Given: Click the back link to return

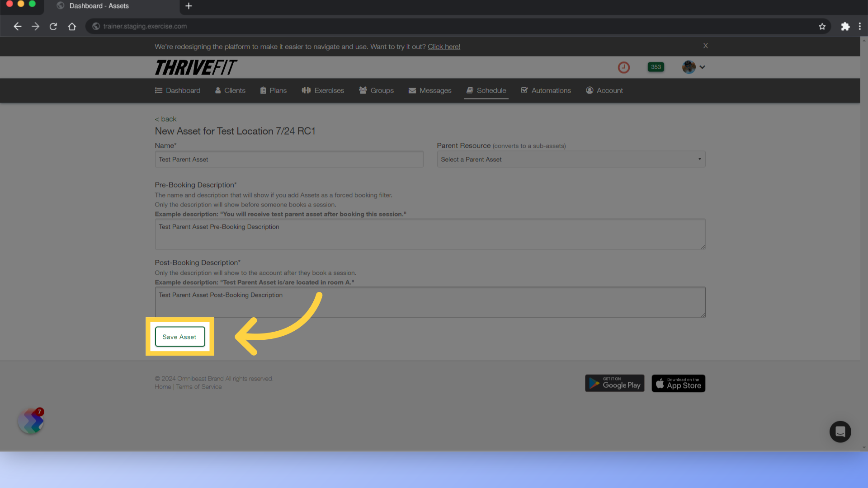Looking at the screenshot, I should [165, 118].
